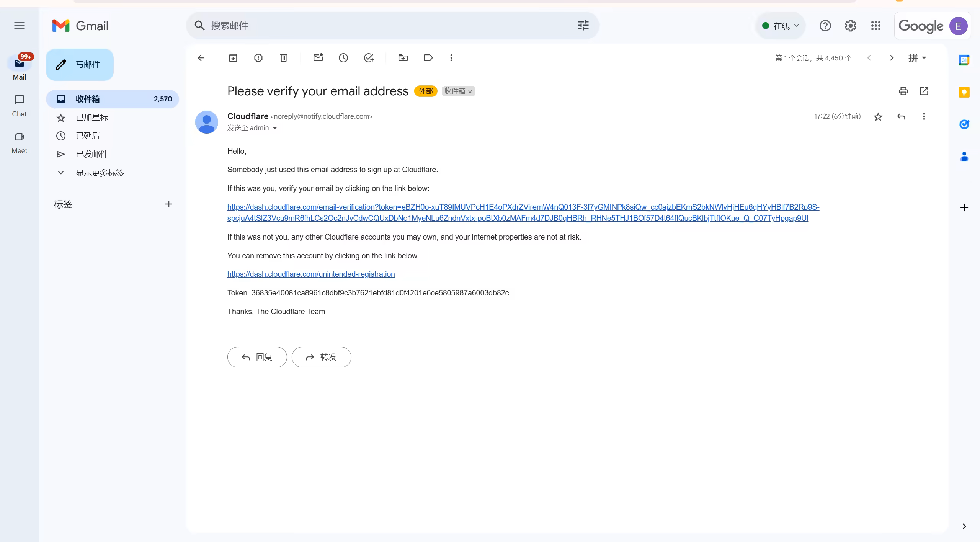Expand 显示更多标签 in sidebar
This screenshot has width=980, height=542.
[100, 173]
